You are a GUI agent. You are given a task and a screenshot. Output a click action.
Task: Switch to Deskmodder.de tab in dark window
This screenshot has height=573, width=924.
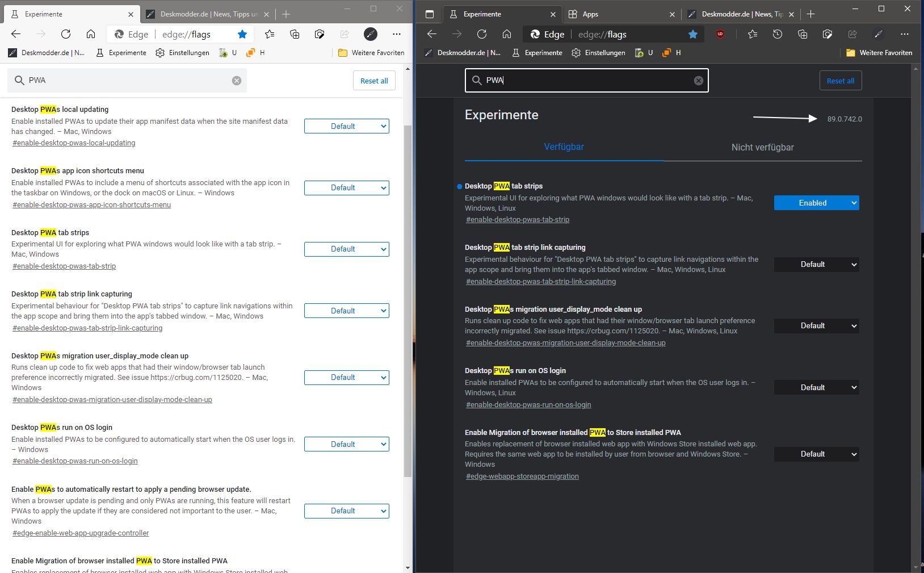point(740,14)
